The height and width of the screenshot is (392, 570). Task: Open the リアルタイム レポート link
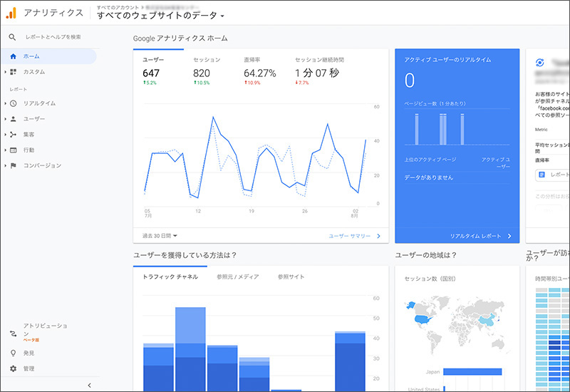[475, 236]
